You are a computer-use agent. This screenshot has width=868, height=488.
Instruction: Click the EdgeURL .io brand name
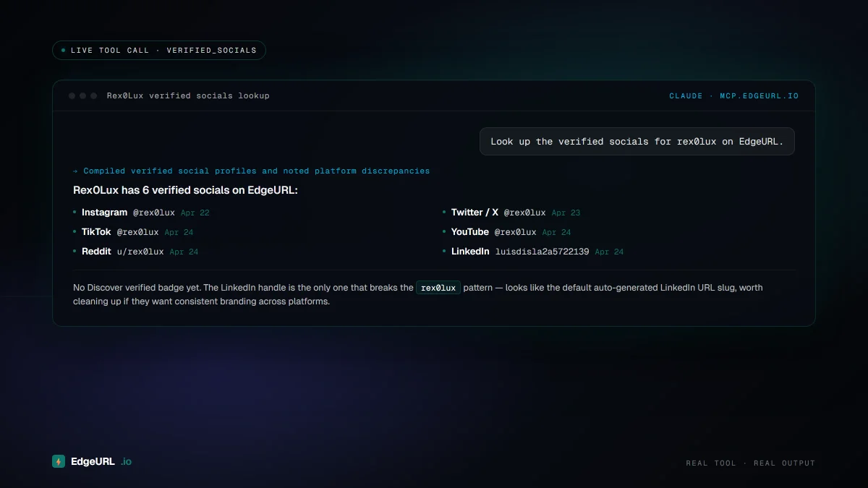tap(101, 461)
